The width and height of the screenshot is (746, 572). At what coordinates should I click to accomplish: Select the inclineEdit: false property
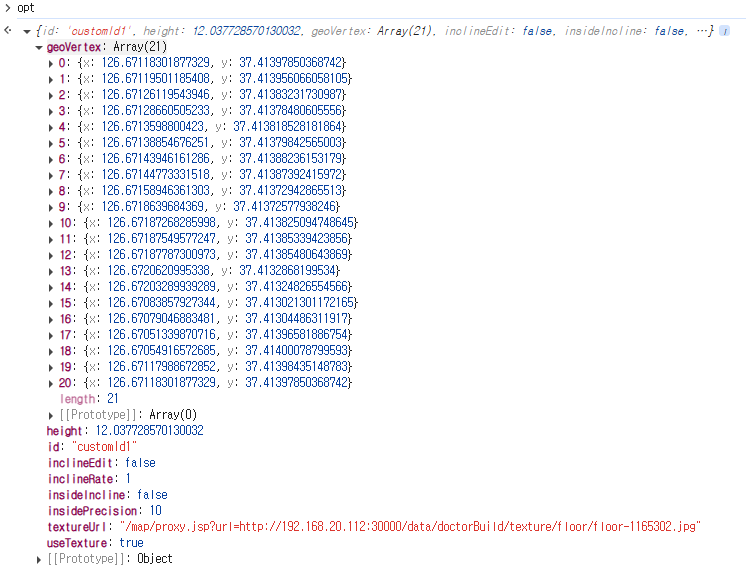click(102, 463)
